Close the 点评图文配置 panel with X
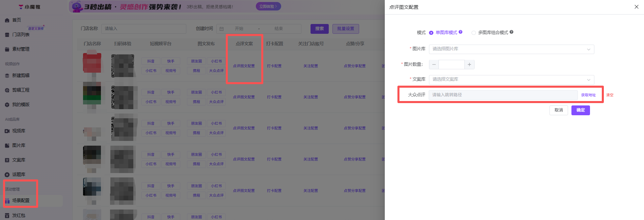Image resolution: width=644 pixels, height=220 pixels. [636, 7]
